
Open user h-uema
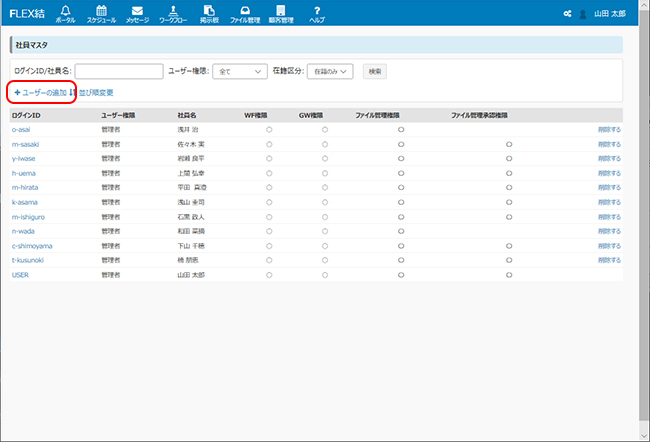pyautogui.click(x=24, y=173)
